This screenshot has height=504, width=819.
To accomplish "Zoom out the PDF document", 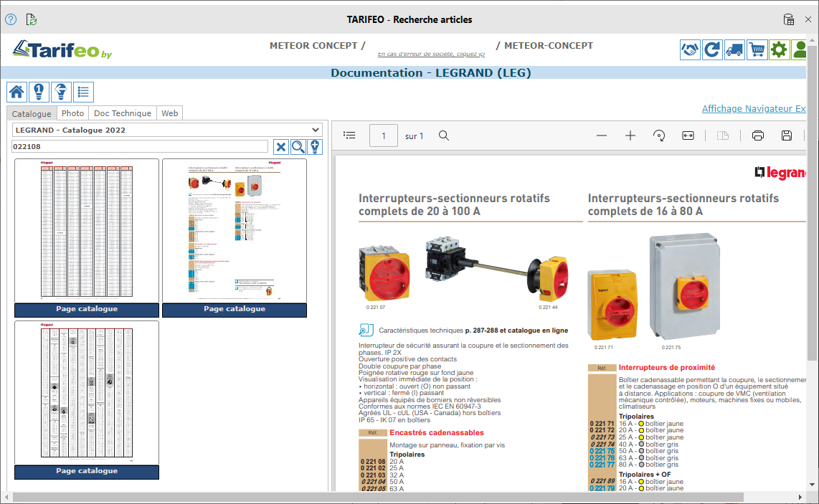I will click(602, 135).
